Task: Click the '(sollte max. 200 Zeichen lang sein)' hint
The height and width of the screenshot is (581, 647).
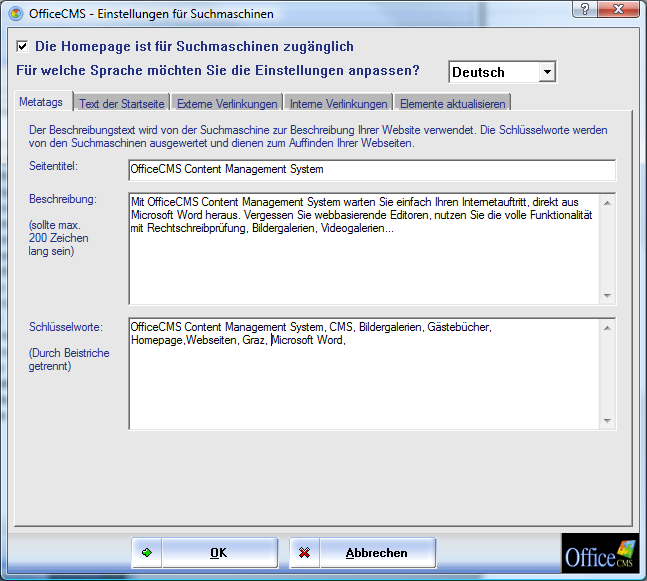Action: [58, 238]
